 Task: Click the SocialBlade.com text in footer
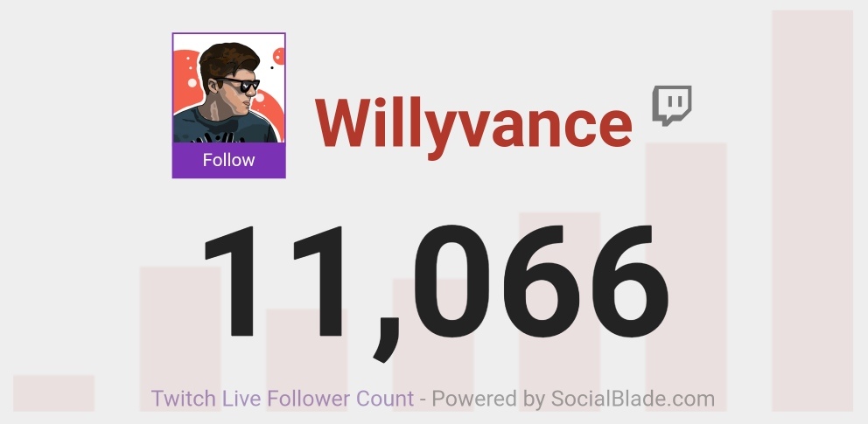click(632, 399)
